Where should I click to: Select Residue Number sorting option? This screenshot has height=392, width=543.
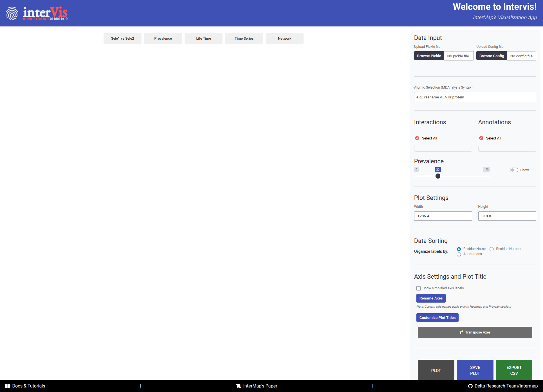(492, 249)
